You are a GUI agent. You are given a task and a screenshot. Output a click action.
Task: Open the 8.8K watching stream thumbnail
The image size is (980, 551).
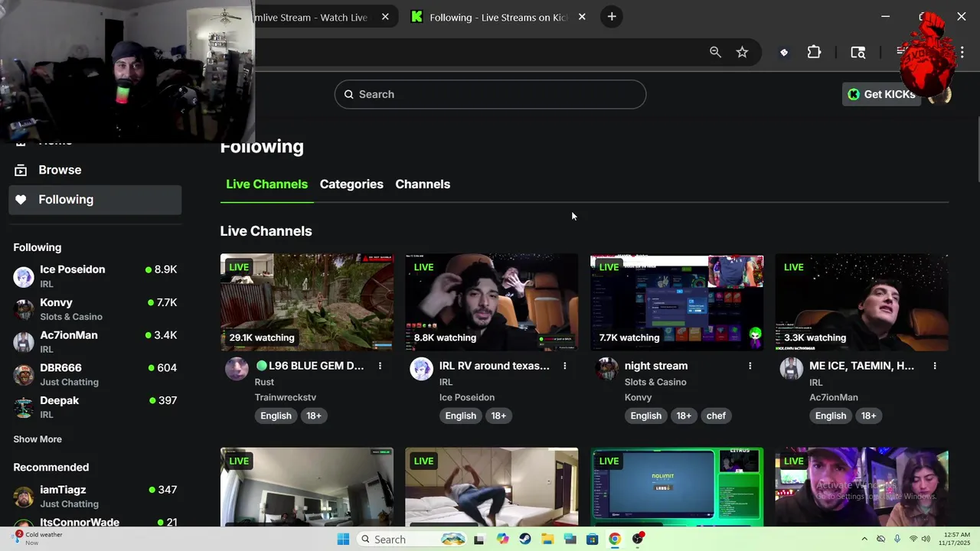coord(492,302)
